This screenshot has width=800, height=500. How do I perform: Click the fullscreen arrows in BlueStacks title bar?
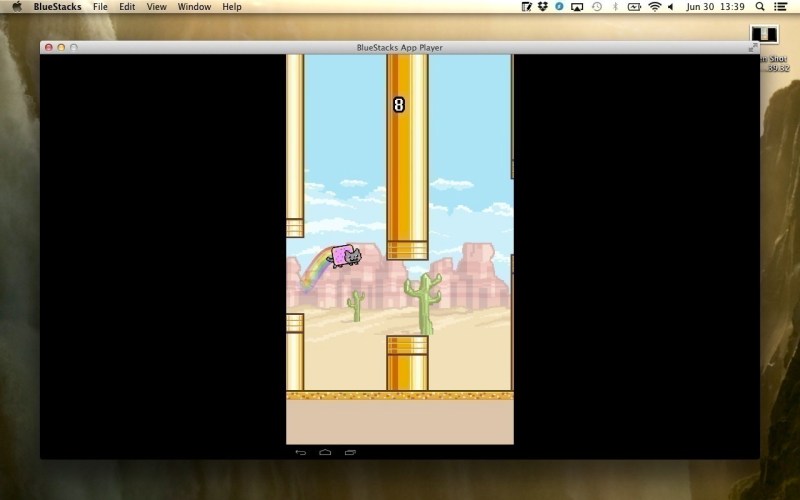pos(753,47)
